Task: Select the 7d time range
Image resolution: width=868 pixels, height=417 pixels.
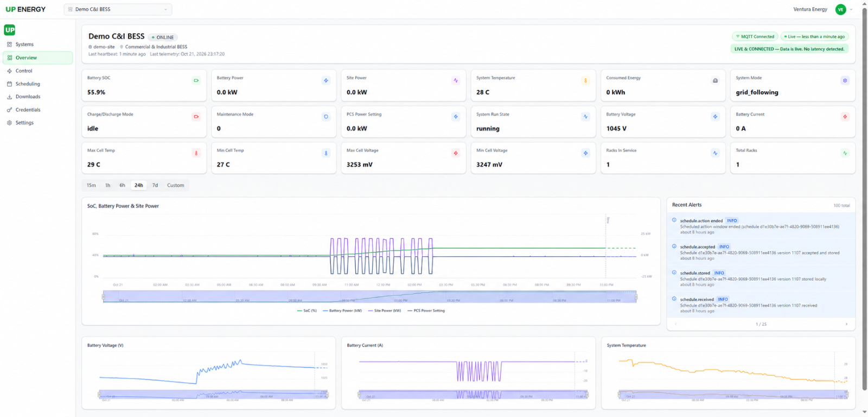Action: click(155, 185)
